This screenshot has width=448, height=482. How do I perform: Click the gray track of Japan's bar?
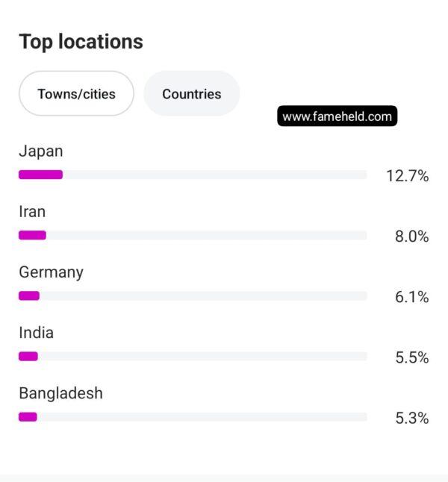(x=215, y=175)
